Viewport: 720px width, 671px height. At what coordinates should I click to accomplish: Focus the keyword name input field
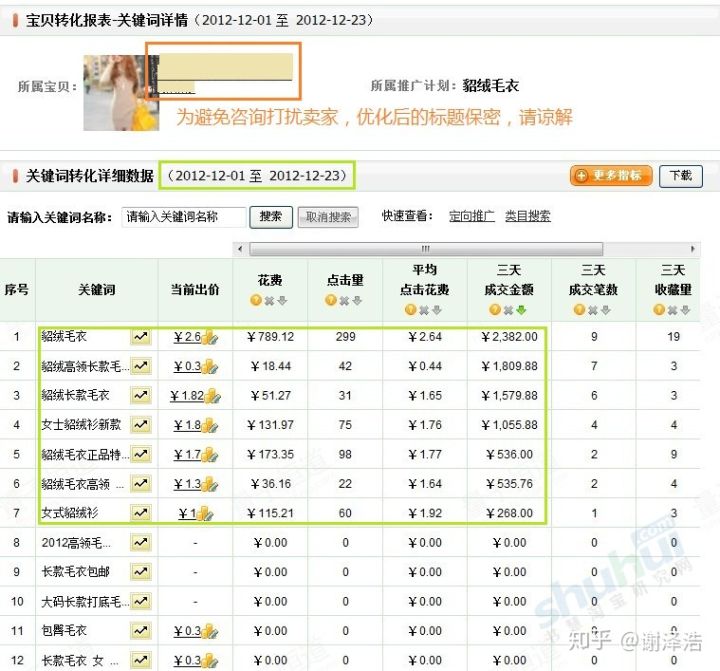(x=183, y=217)
